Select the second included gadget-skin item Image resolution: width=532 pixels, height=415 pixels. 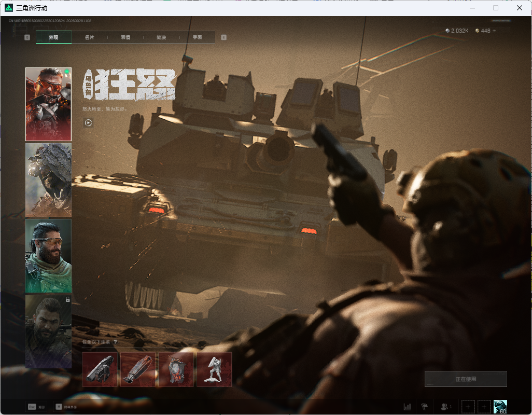pyautogui.click(x=138, y=369)
